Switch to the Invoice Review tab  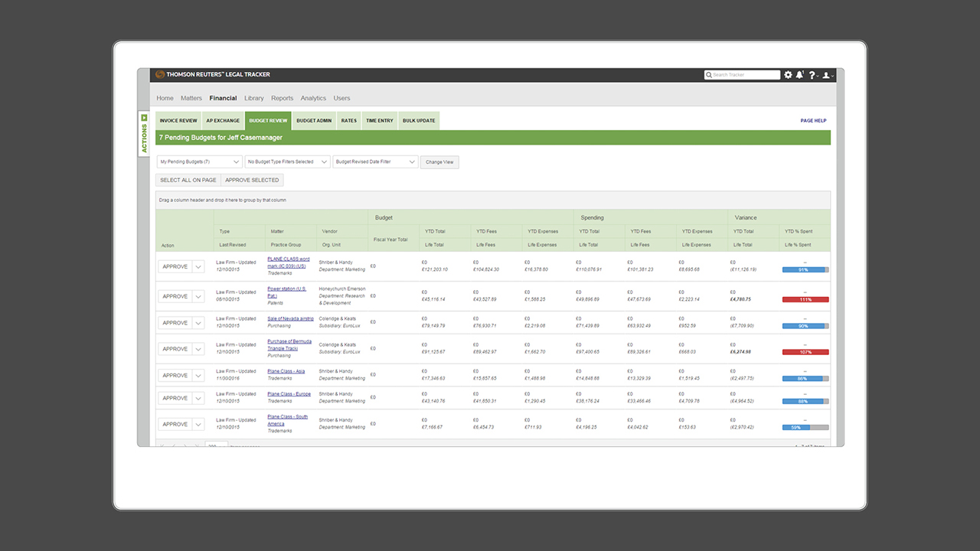tap(178, 120)
